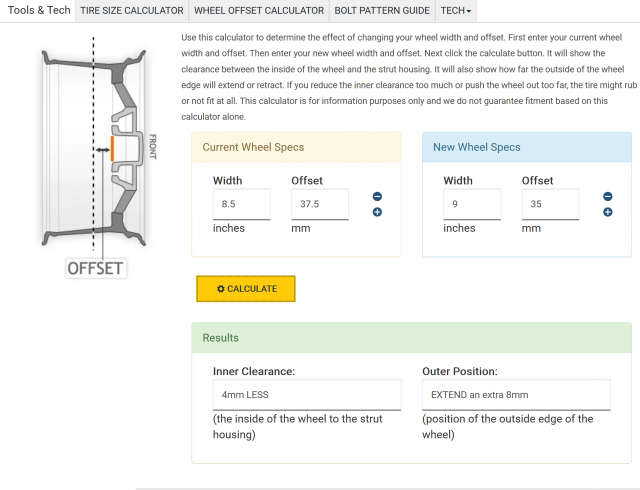Click the green Results panel header
Viewport: 640px width, 490px height.
(411, 338)
